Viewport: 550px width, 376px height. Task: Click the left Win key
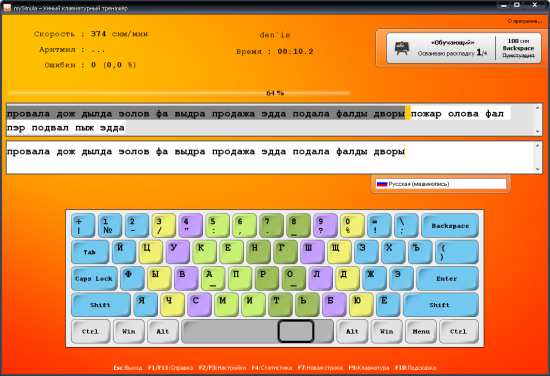click(128, 331)
